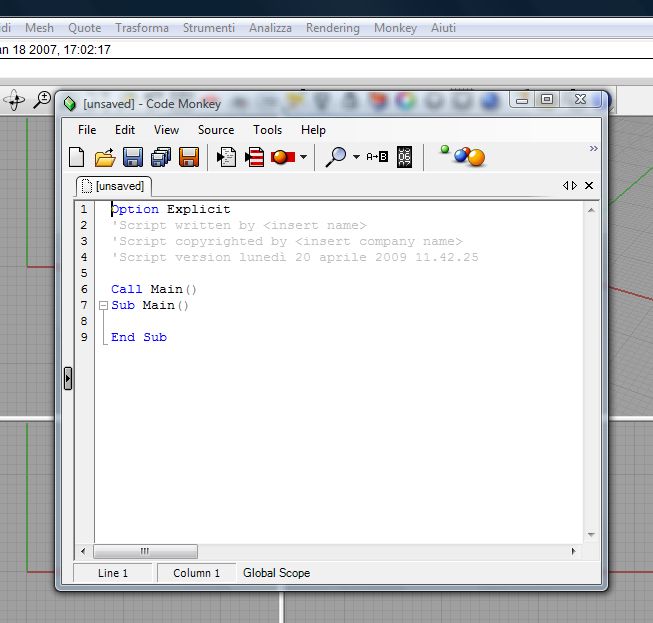
Task: Open a script file with folder icon
Action: (105, 157)
